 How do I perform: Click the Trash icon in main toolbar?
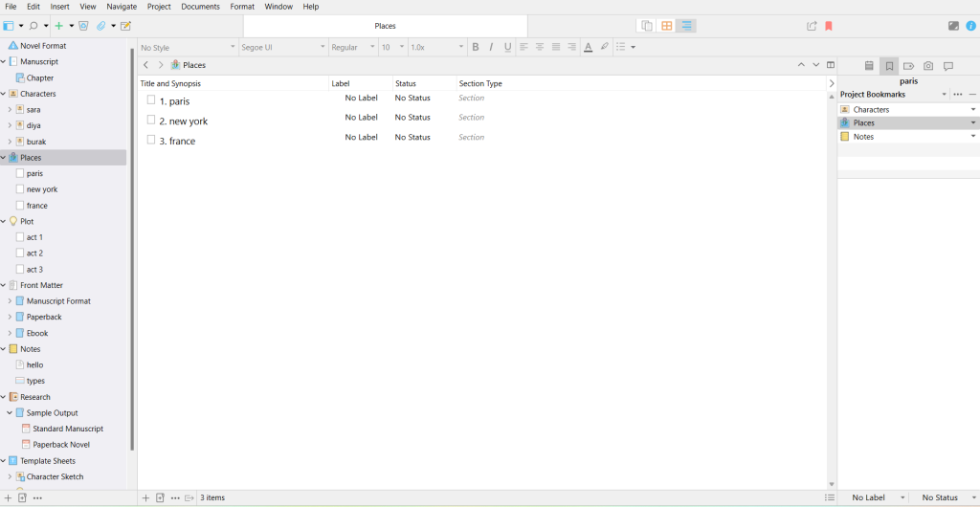[83, 26]
